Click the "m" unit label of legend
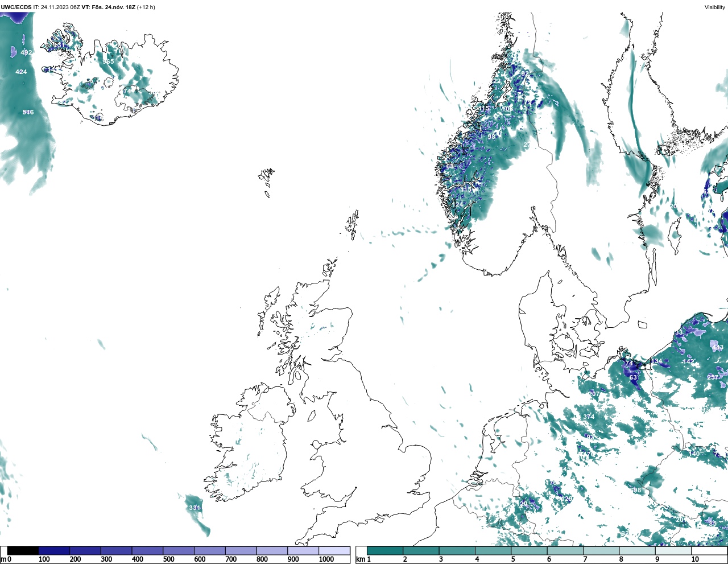Screen dimensions: 728x564 pos(3,559)
